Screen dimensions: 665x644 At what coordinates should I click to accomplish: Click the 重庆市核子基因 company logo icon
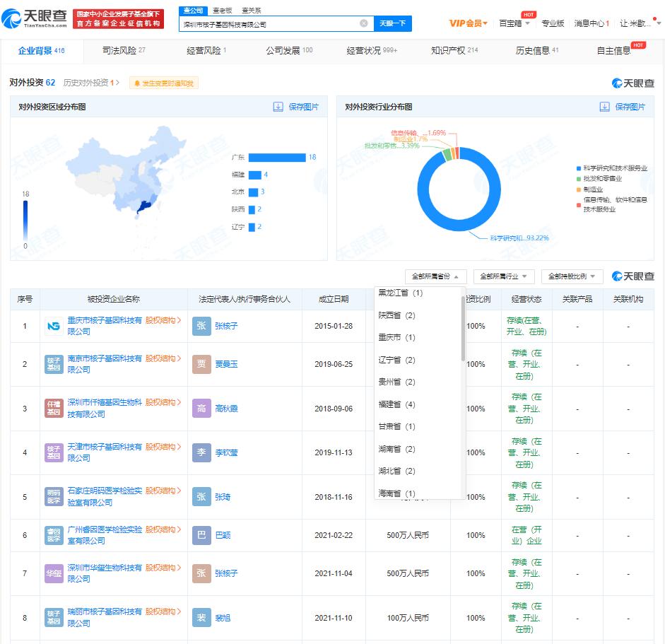click(x=54, y=326)
